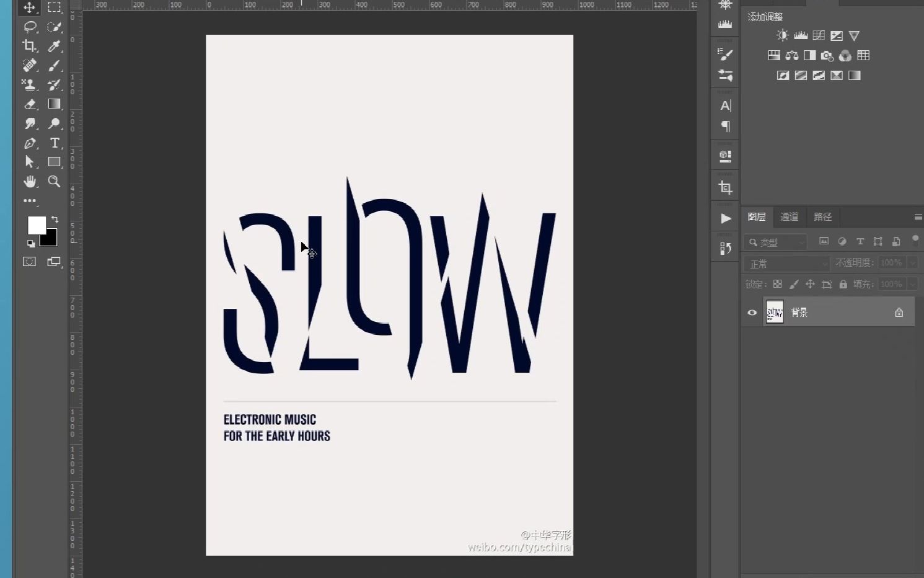
Task: Open the Actions panel play icon
Action: point(726,218)
